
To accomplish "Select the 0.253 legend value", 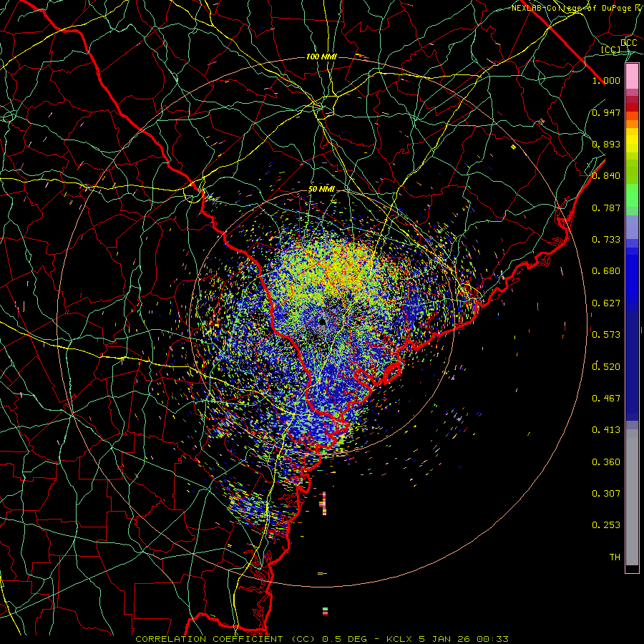I will (x=606, y=525).
